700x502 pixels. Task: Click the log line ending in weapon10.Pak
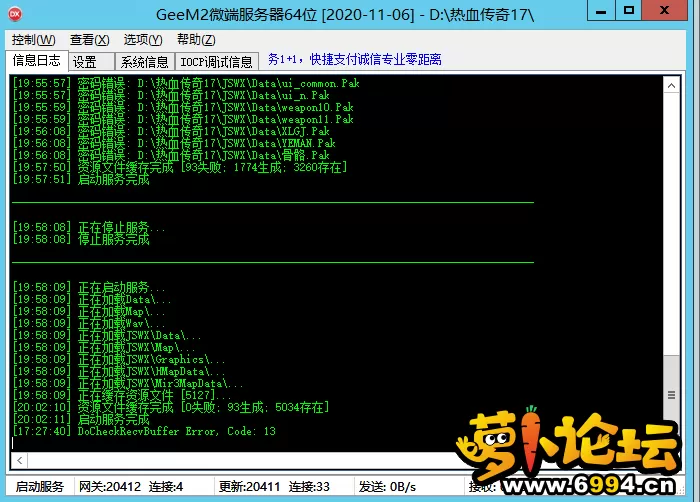183,108
